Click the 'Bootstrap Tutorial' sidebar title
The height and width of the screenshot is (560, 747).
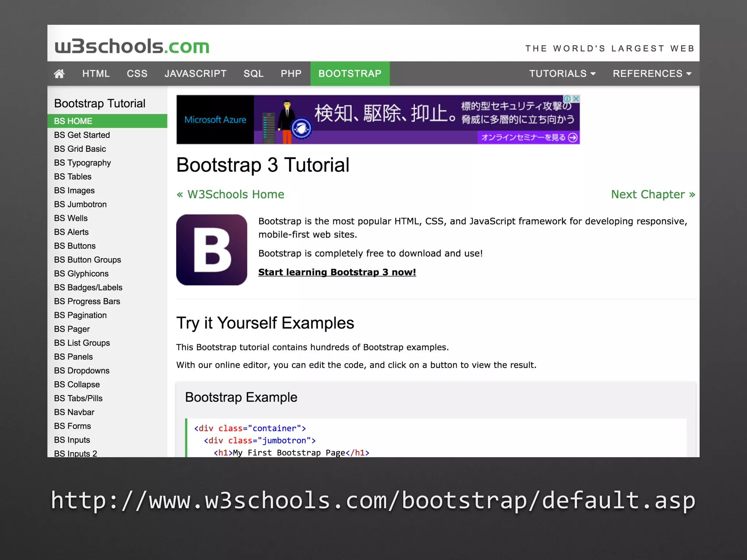tap(100, 104)
